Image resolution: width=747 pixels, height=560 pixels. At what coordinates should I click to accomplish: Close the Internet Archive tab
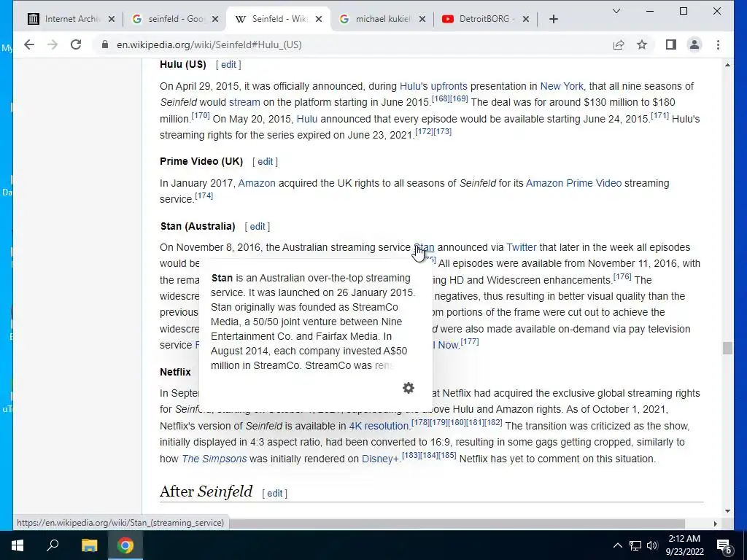coord(112,19)
